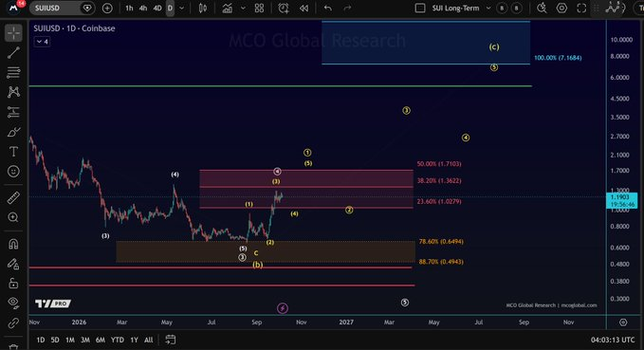The image size is (644, 350).
Task: Open chart settings hexagon icon
Action: click(x=561, y=9)
